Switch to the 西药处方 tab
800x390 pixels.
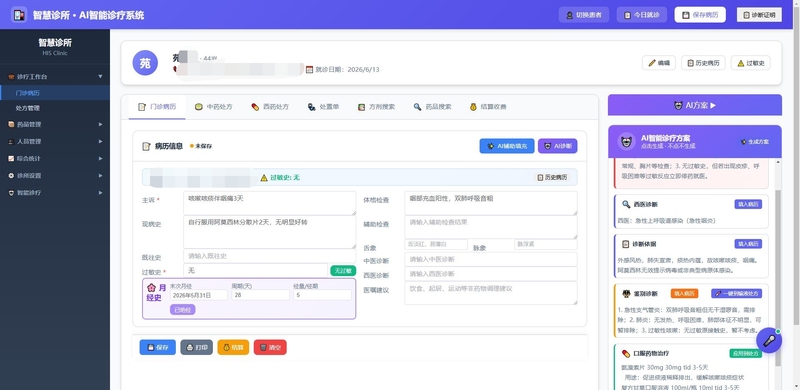point(270,107)
